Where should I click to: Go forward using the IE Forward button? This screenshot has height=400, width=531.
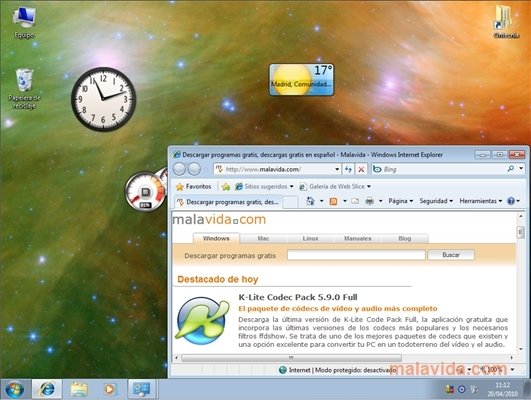click(194, 169)
